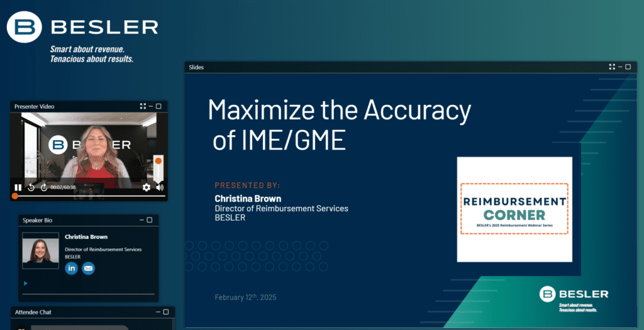
Task: Maximize the Speaker Bio panel
Action: (150, 220)
